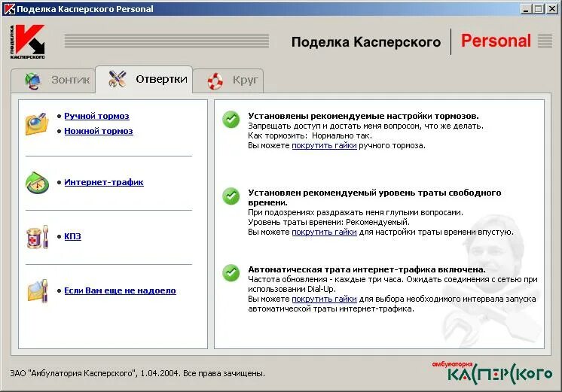Click green checkmark next to настройки тормозов
The width and height of the screenshot is (562, 392).
pos(231,120)
